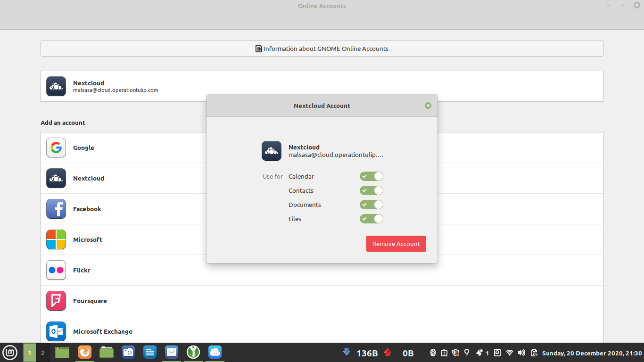Click the Nextcloud label under Add an account

pyautogui.click(x=89, y=178)
